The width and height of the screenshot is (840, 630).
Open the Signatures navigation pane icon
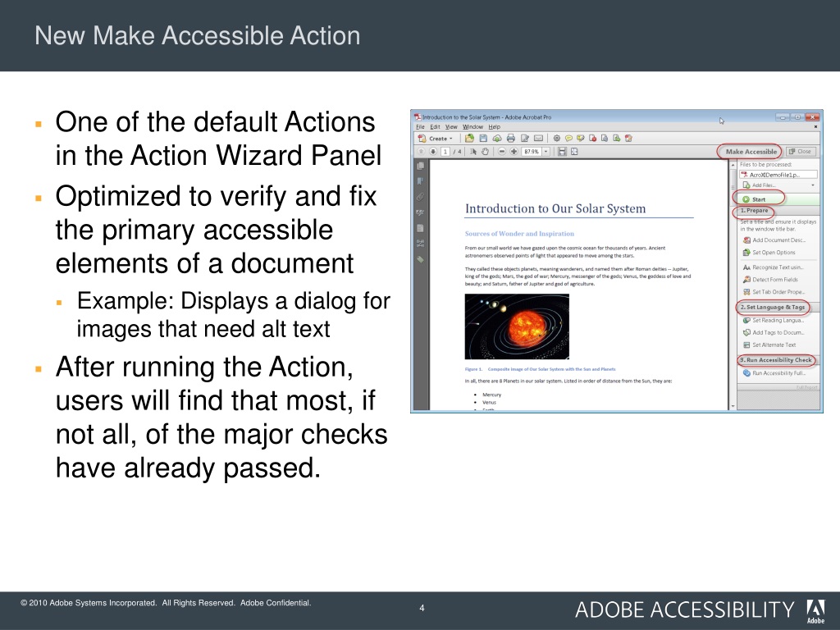click(x=421, y=212)
